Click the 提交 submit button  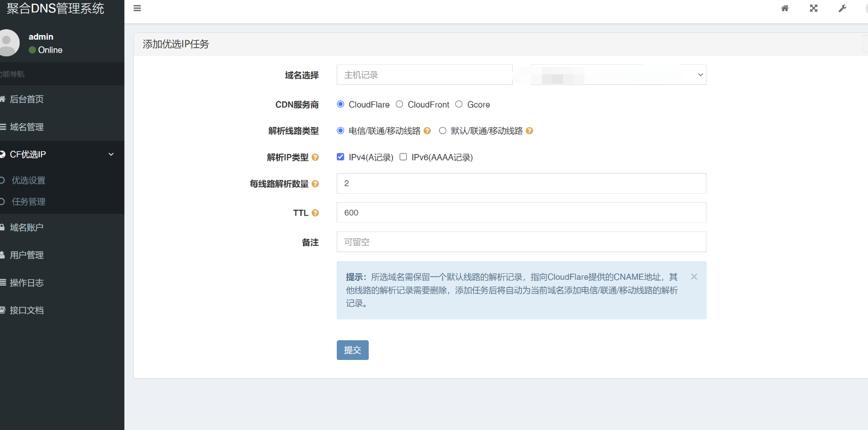pyautogui.click(x=352, y=350)
